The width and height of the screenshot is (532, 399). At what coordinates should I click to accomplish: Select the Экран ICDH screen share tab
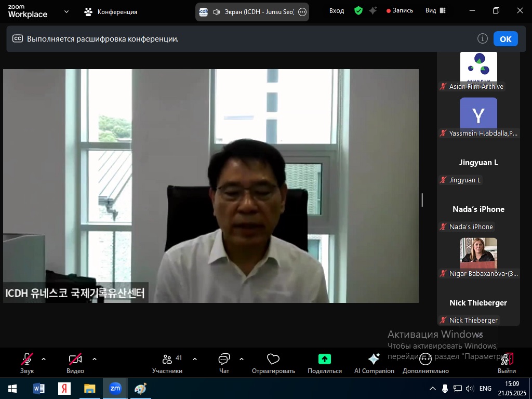coord(252,12)
